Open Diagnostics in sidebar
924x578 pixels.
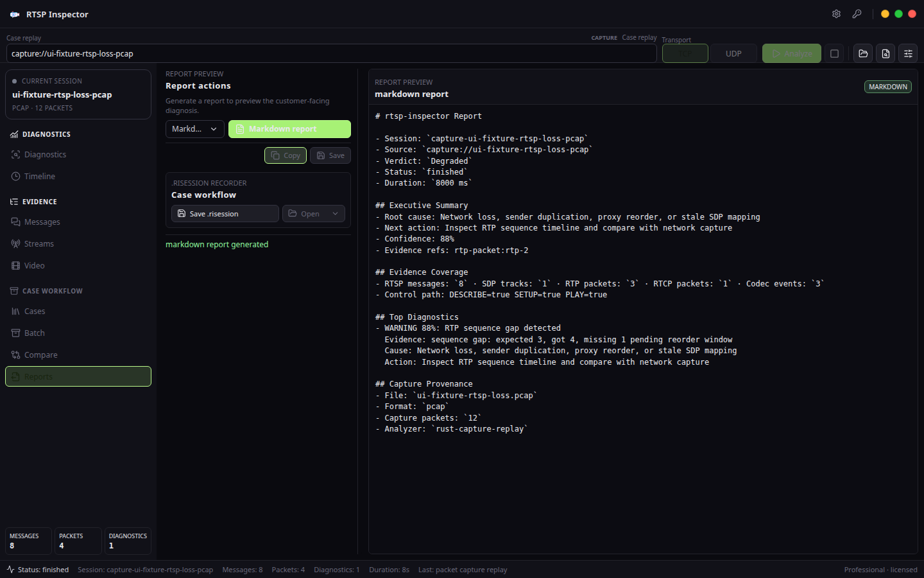78,155
